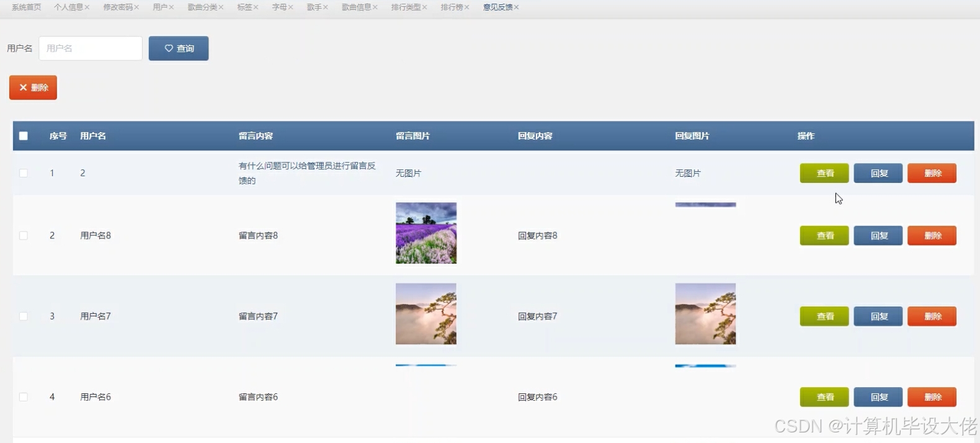Open the 留言图片 pine tree thumbnail for 用户名7

pyautogui.click(x=426, y=314)
